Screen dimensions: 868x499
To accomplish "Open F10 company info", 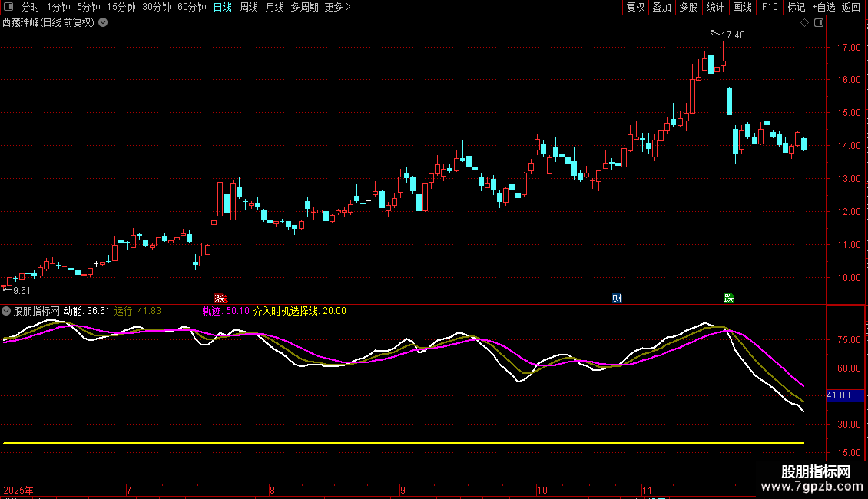I will 770,7.
